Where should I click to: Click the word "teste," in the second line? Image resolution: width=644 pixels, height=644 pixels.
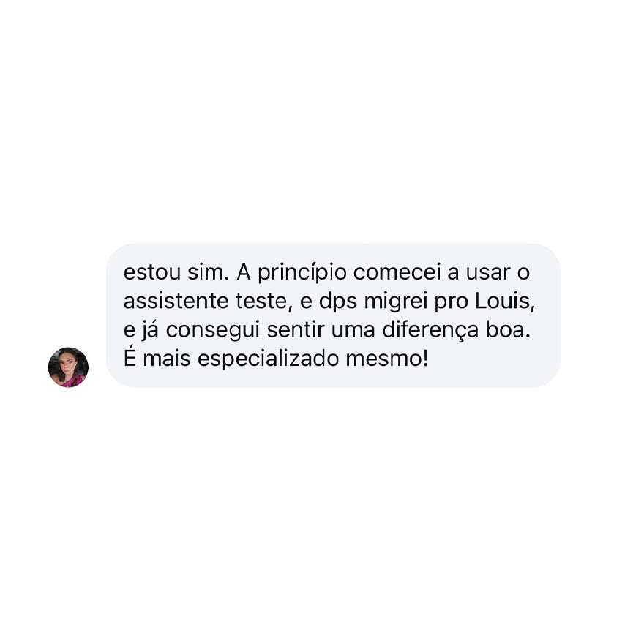tap(264, 301)
